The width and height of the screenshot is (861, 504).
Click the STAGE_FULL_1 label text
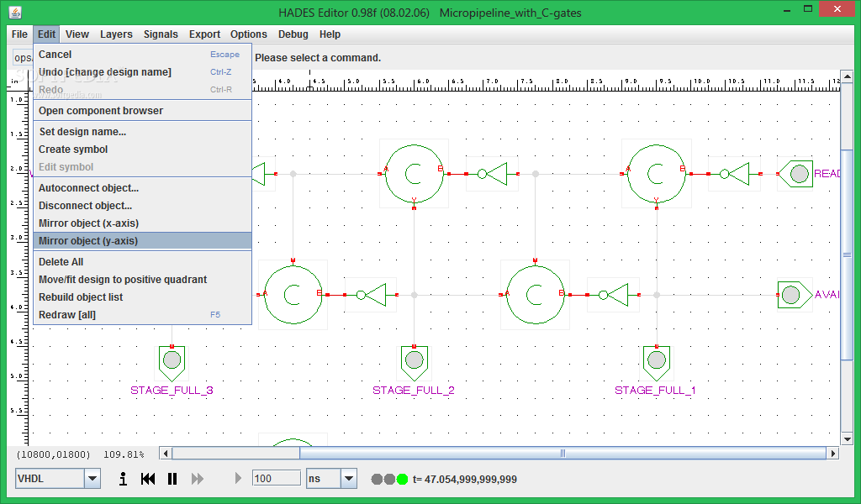[x=655, y=391]
